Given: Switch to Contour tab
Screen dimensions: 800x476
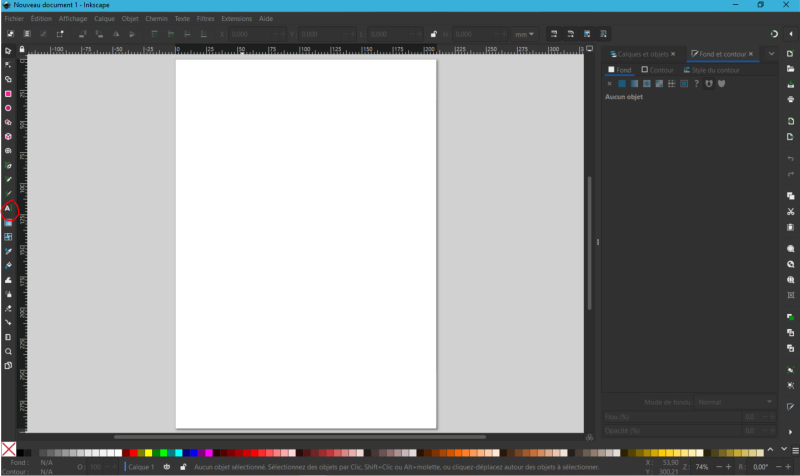Looking at the screenshot, I should coord(658,70).
